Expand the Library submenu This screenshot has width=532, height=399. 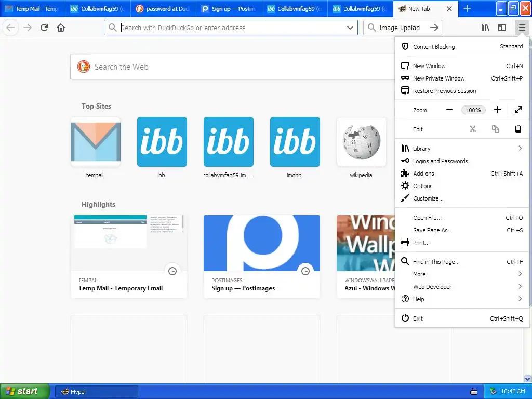coord(462,148)
